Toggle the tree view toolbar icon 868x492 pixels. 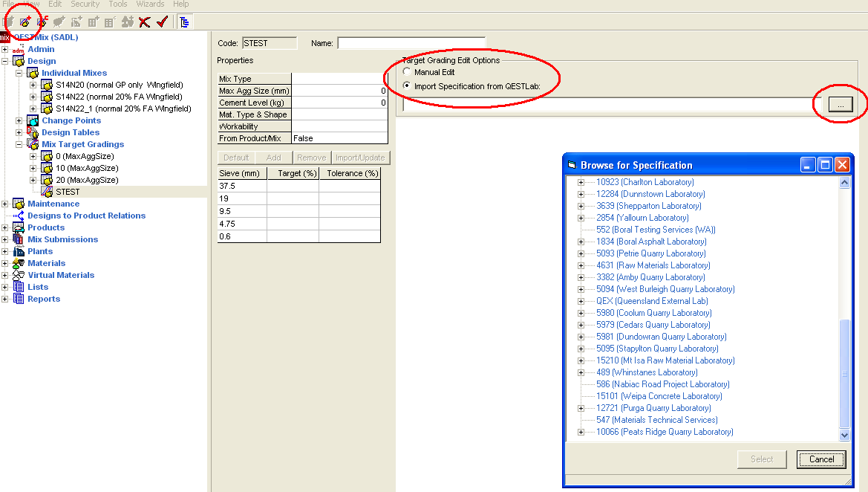(x=184, y=22)
